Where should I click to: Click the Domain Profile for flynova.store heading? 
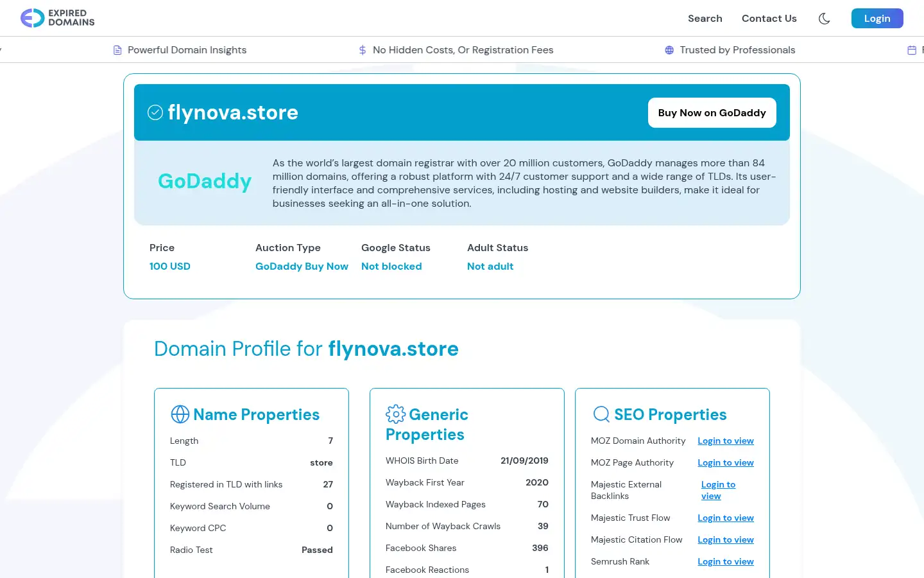coord(306,349)
